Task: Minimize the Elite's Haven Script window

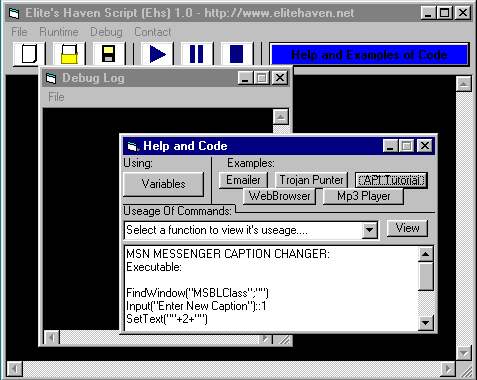Action: point(428,13)
